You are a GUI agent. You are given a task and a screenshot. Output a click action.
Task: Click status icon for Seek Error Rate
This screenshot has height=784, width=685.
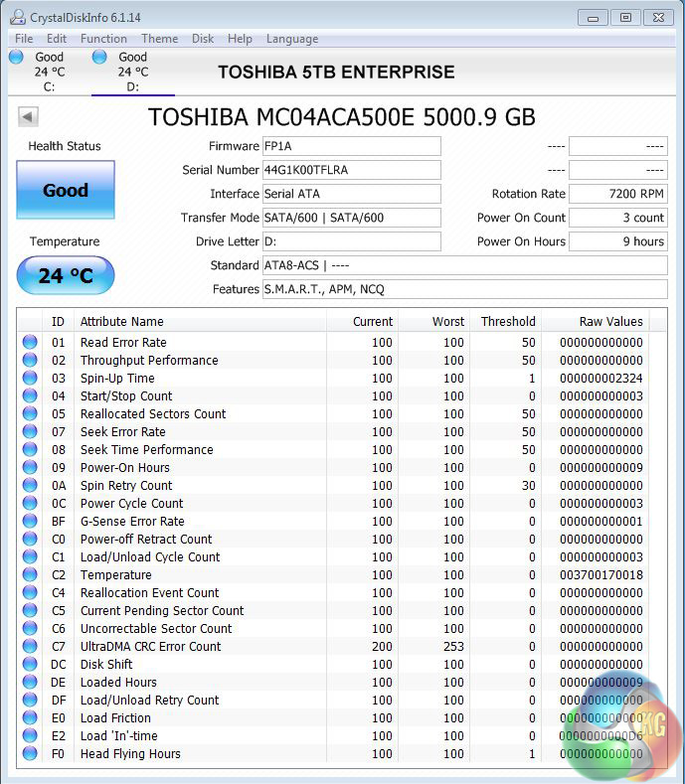pyautogui.click(x=30, y=431)
